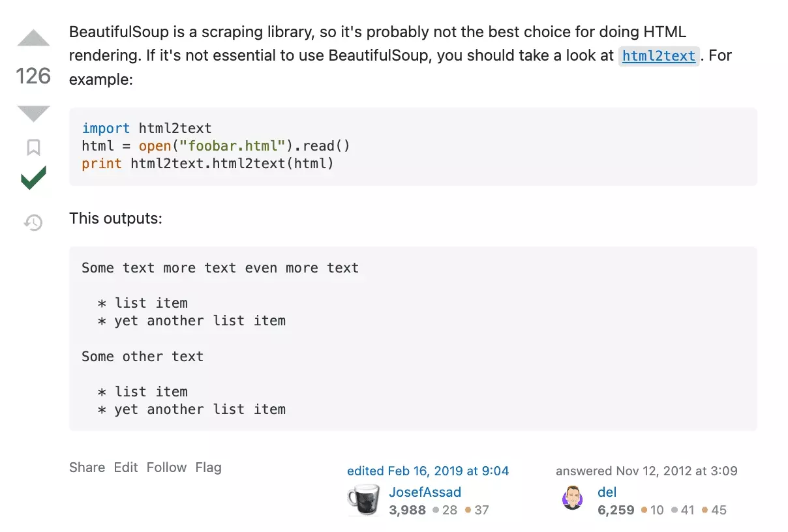The image size is (788, 532).
Task: Click del's 6,259 reputation score
Action: point(616,510)
